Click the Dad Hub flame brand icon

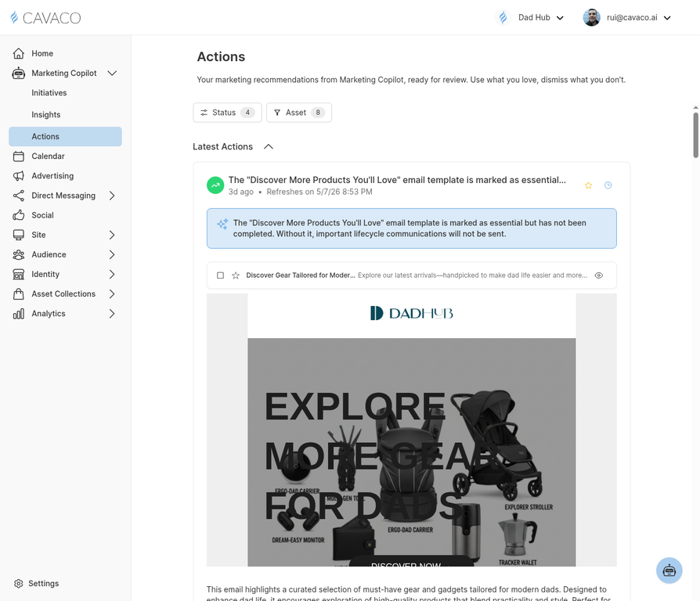503,18
